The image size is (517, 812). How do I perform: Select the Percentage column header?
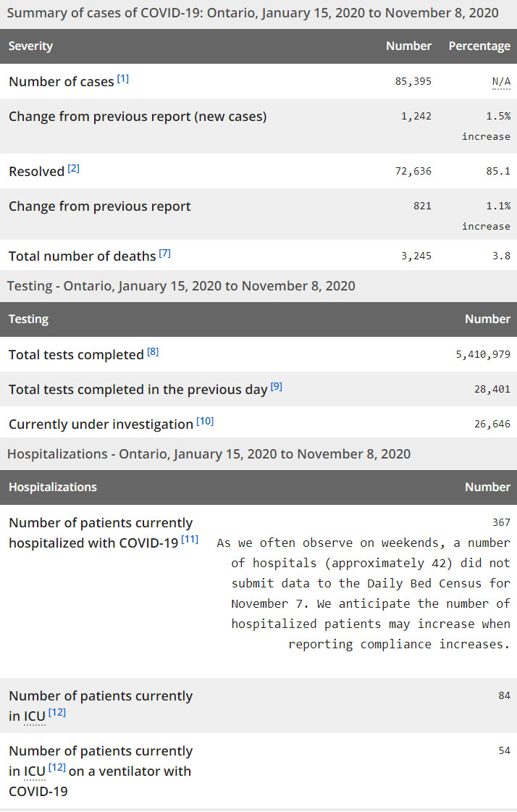pos(479,46)
